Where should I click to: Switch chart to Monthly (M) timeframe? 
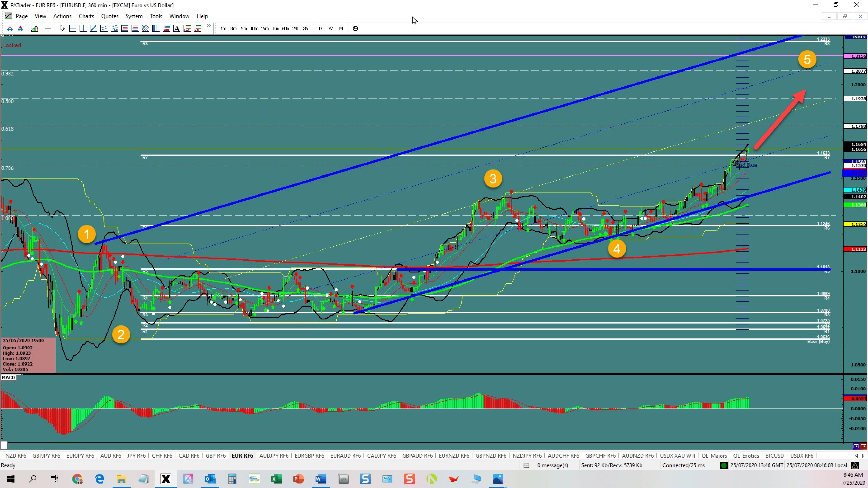pos(341,29)
